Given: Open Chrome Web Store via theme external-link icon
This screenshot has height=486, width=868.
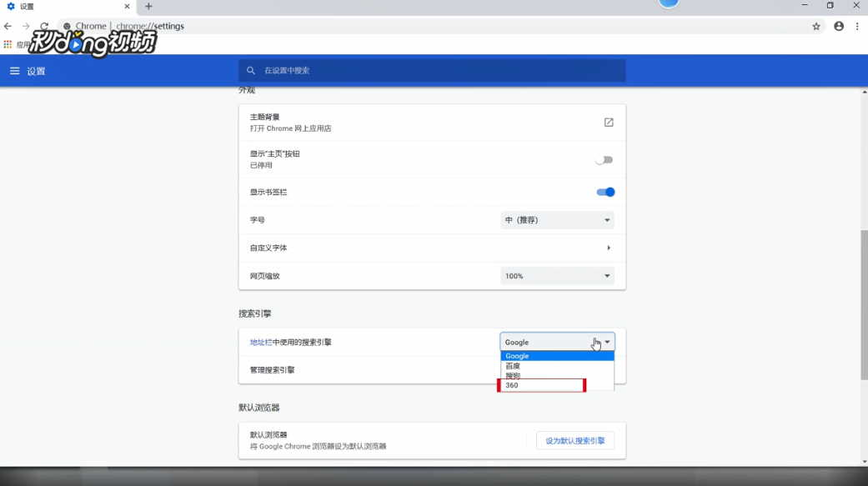Looking at the screenshot, I should pyautogui.click(x=609, y=123).
